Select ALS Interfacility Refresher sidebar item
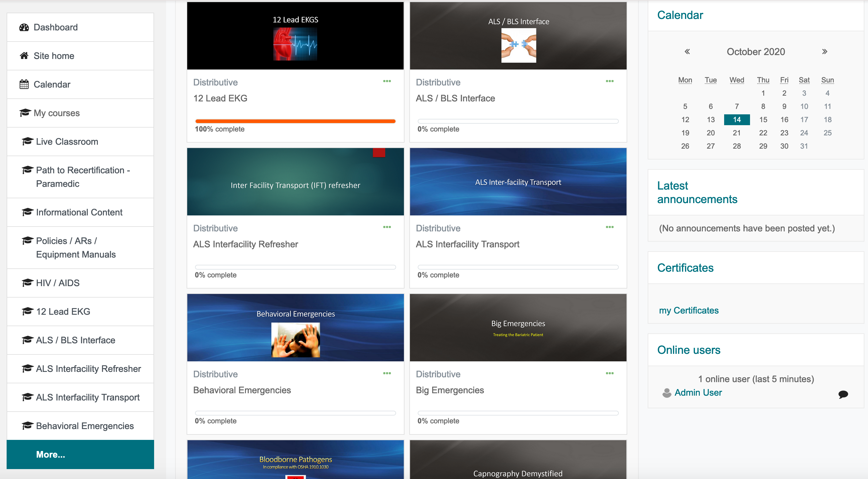The image size is (868, 479). click(80, 369)
